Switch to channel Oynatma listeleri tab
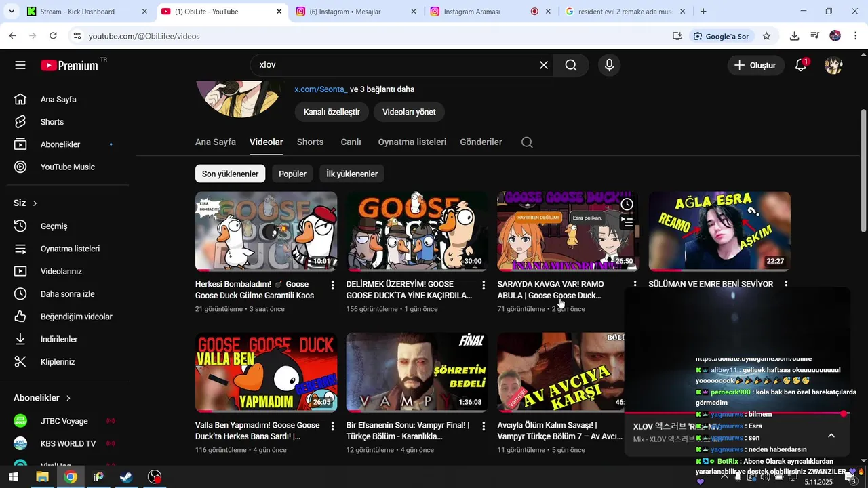The image size is (868, 488). (x=412, y=142)
